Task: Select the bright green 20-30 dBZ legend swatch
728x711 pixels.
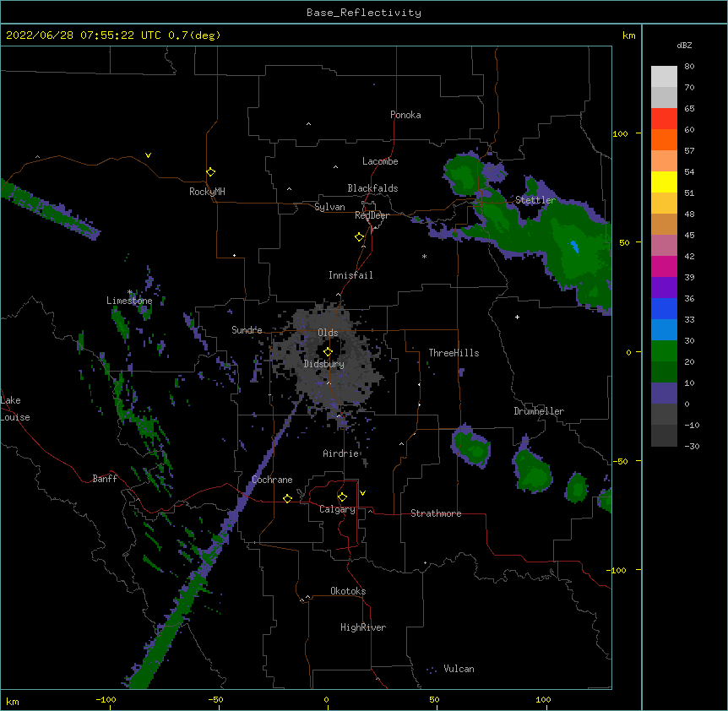Action: pyautogui.click(x=664, y=351)
